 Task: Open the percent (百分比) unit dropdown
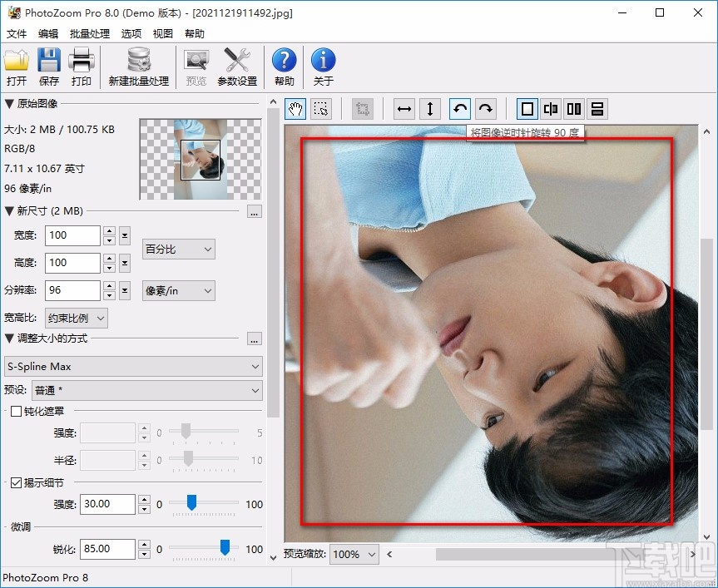(x=179, y=249)
